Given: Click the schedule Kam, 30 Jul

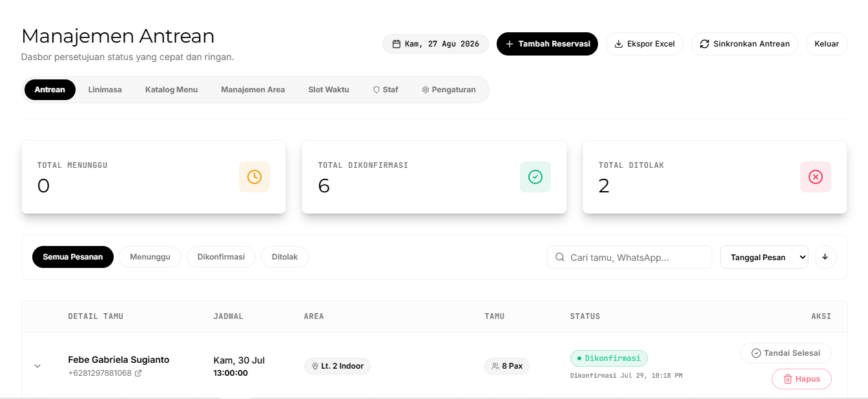Looking at the screenshot, I should tap(239, 360).
